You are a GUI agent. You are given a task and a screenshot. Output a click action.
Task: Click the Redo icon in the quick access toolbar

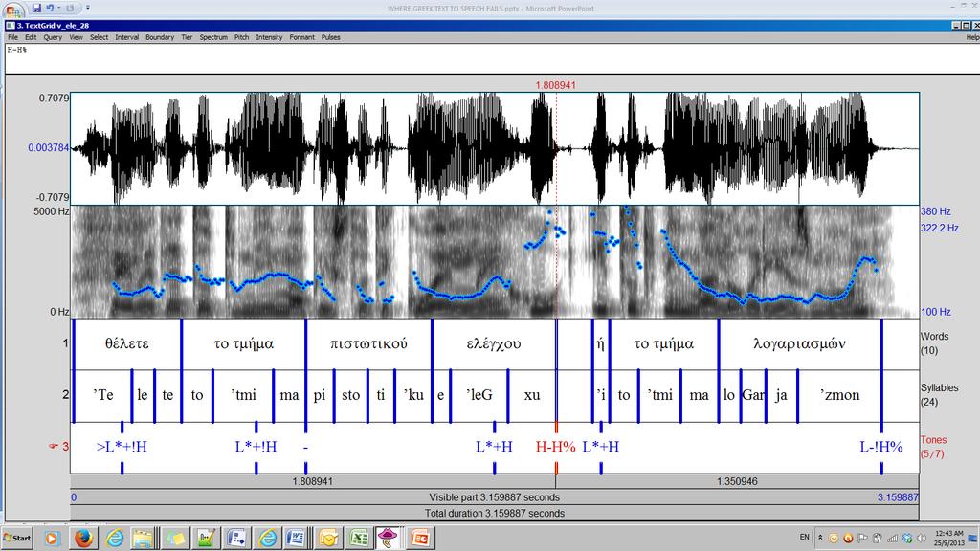click(x=70, y=8)
